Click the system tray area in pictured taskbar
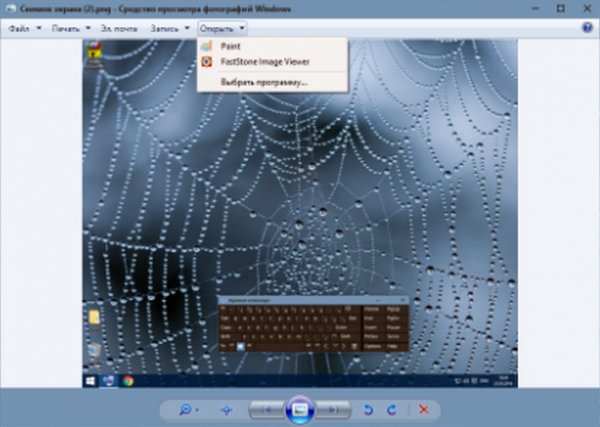The height and width of the screenshot is (427, 600). point(484,381)
